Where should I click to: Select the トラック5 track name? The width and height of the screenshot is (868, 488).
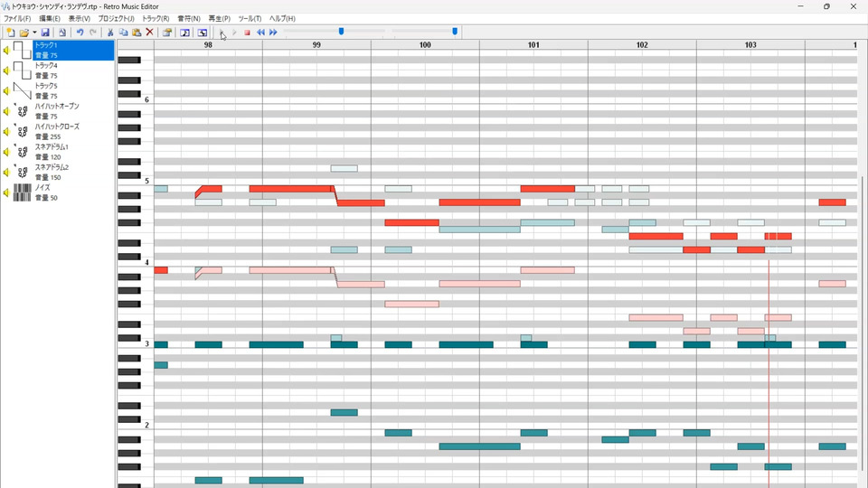coord(46,86)
